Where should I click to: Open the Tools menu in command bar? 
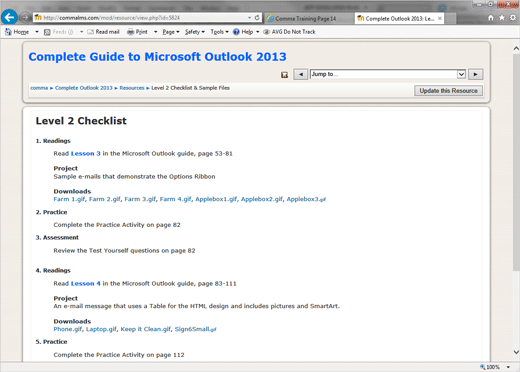click(219, 32)
